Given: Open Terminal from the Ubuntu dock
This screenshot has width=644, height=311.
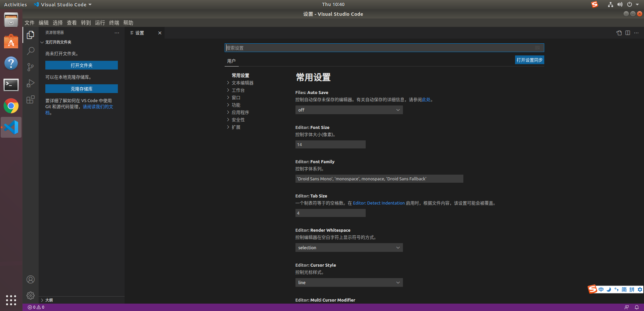Looking at the screenshot, I should 11,85.
